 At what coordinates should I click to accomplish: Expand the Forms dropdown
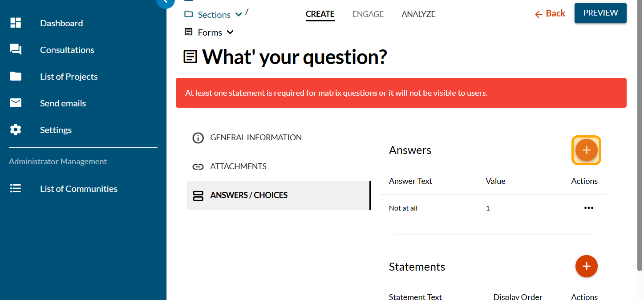pos(230,32)
